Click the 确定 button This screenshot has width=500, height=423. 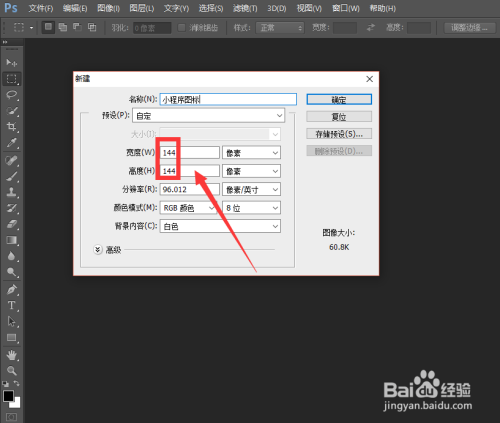(339, 99)
